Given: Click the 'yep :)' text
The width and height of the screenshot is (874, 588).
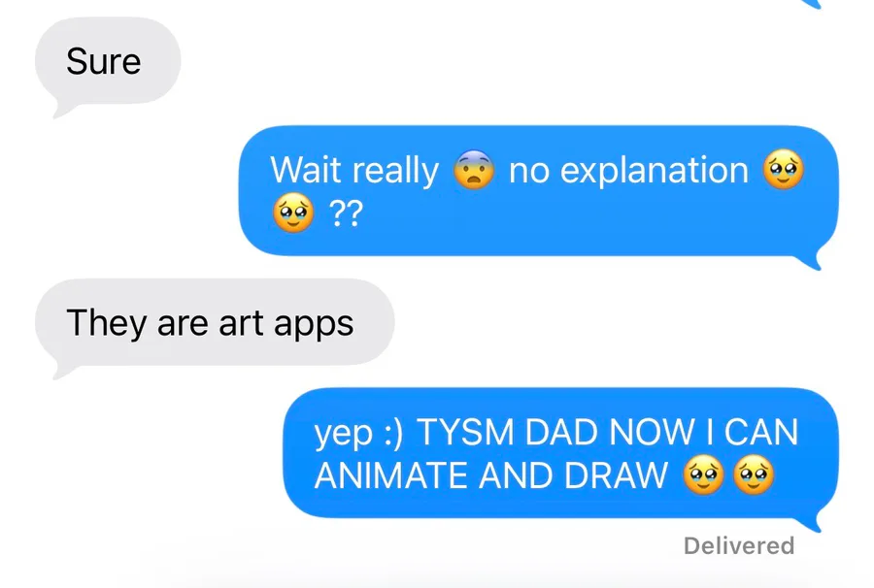Looking at the screenshot, I should [357, 433].
